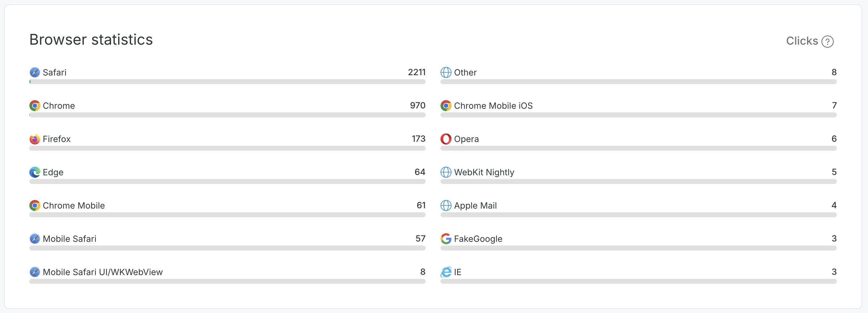Click the Firefox progress bar
The height and width of the screenshot is (313, 868).
tap(227, 148)
